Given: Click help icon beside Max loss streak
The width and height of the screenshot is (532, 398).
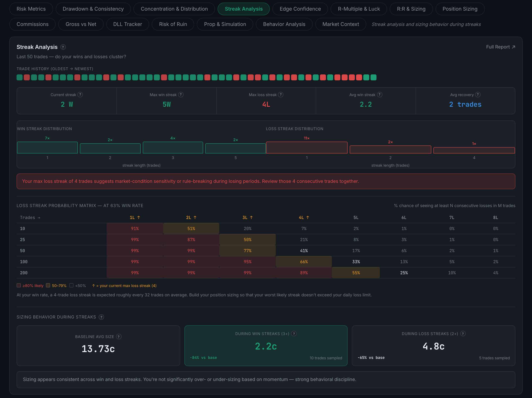Looking at the screenshot, I should (x=281, y=95).
